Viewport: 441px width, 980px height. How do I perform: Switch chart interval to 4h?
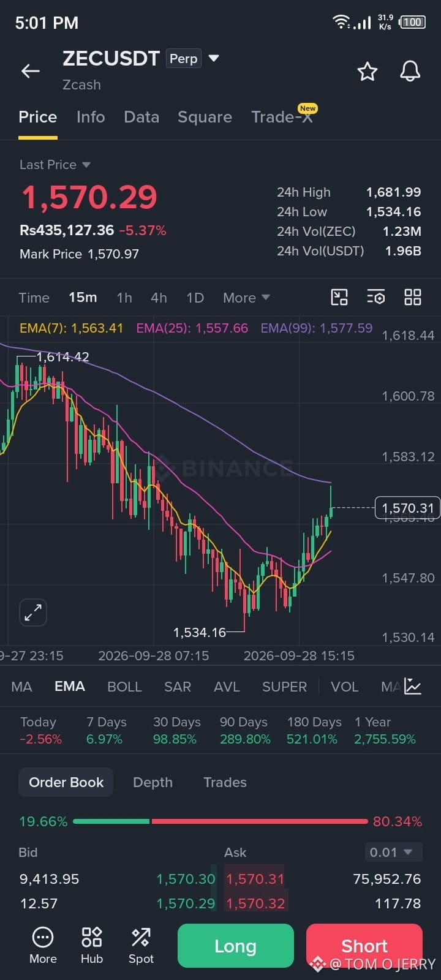(x=159, y=298)
